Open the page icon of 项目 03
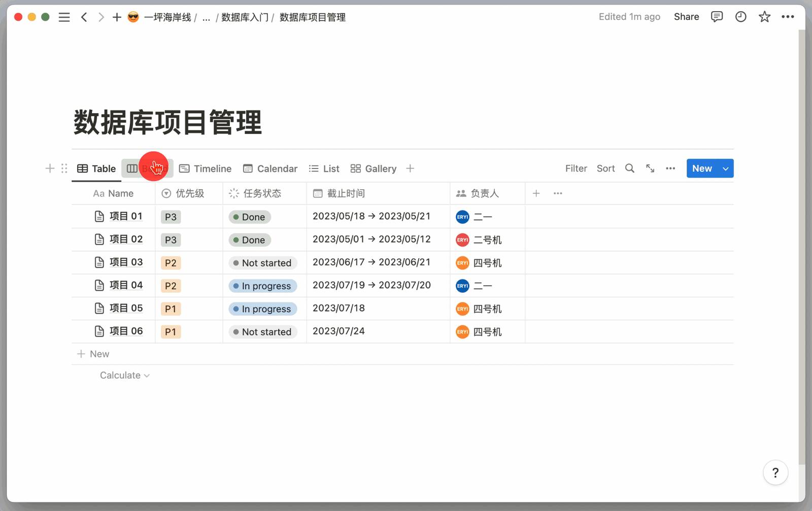Image resolution: width=812 pixels, height=511 pixels. tap(99, 262)
